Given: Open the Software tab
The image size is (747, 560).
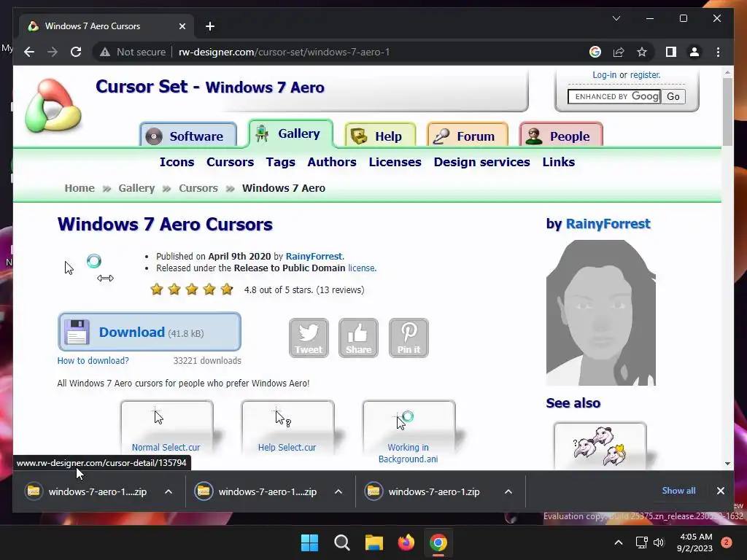Looking at the screenshot, I should click(x=188, y=136).
